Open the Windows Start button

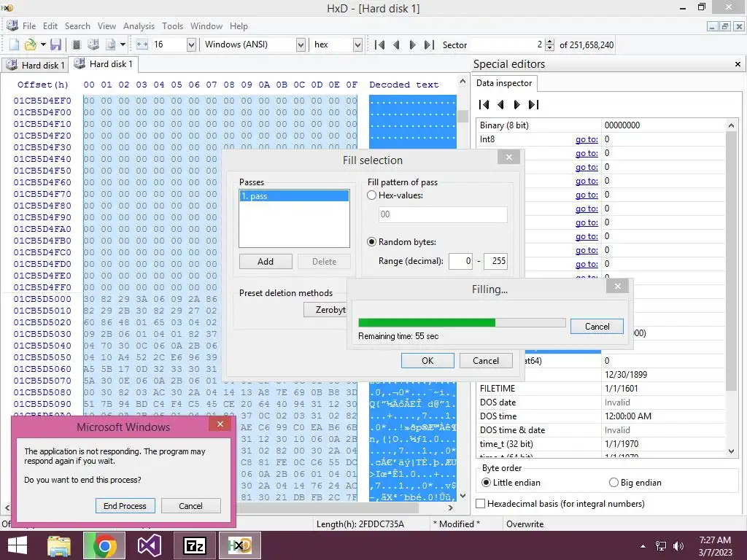pos(18,545)
